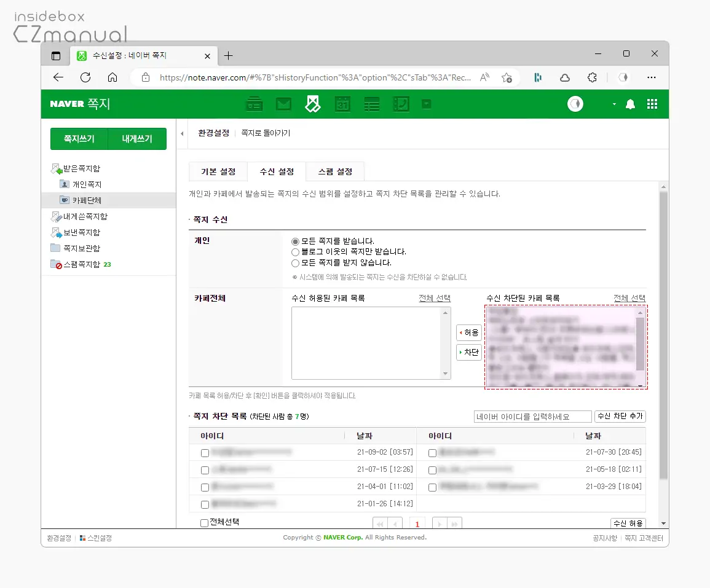Open the Naver apps grid icon
The image size is (710, 588).
(652, 104)
